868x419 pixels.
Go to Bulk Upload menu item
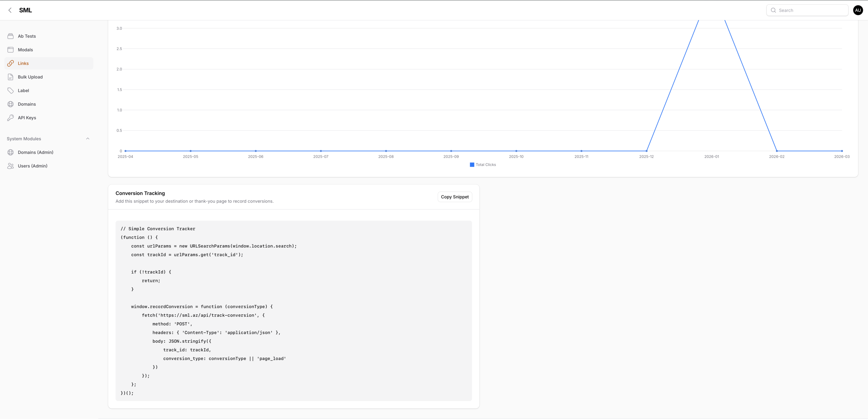30,77
